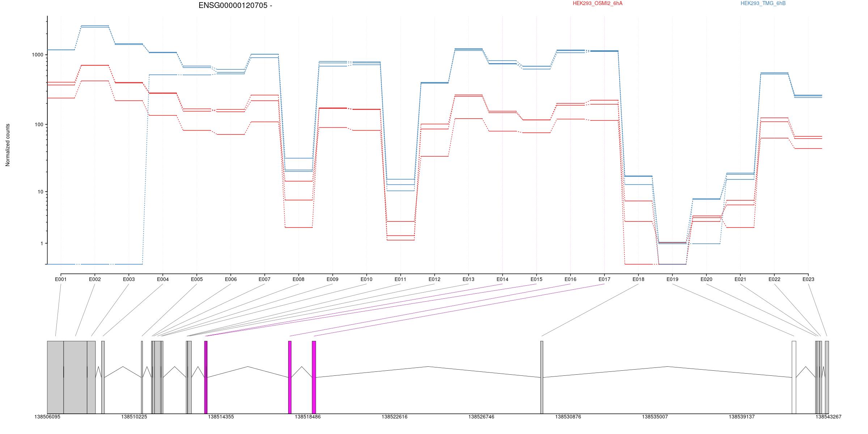Click the 100 y-axis tick label

[39, 124]
